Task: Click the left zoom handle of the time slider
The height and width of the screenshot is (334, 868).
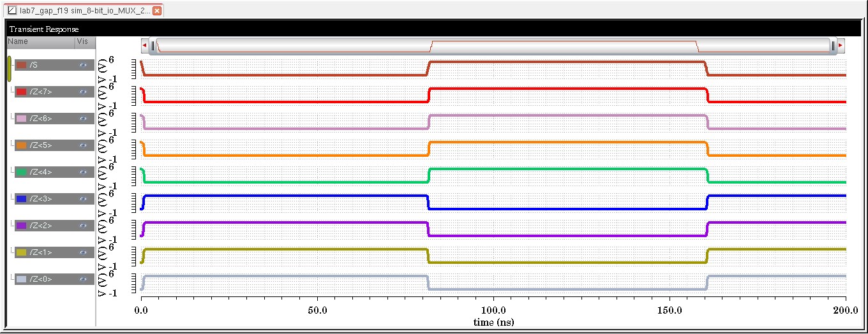Action: tap(153, 45)
